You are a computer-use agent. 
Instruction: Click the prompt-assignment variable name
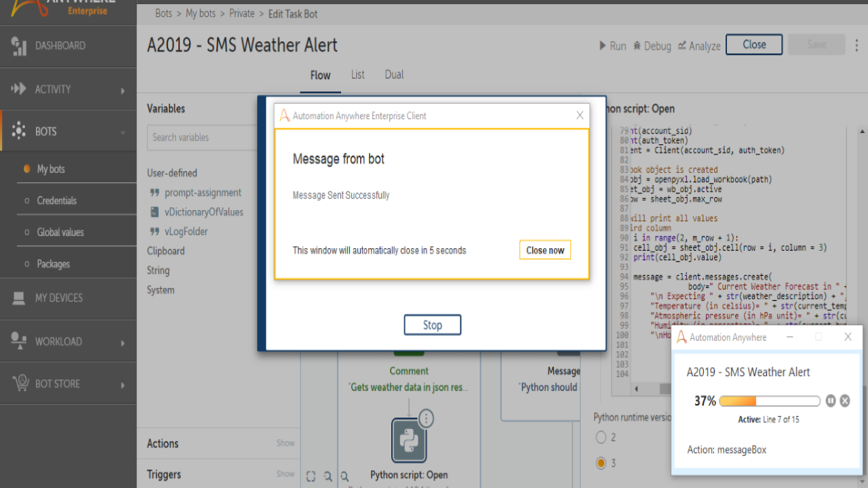click(x=203, y=192)
